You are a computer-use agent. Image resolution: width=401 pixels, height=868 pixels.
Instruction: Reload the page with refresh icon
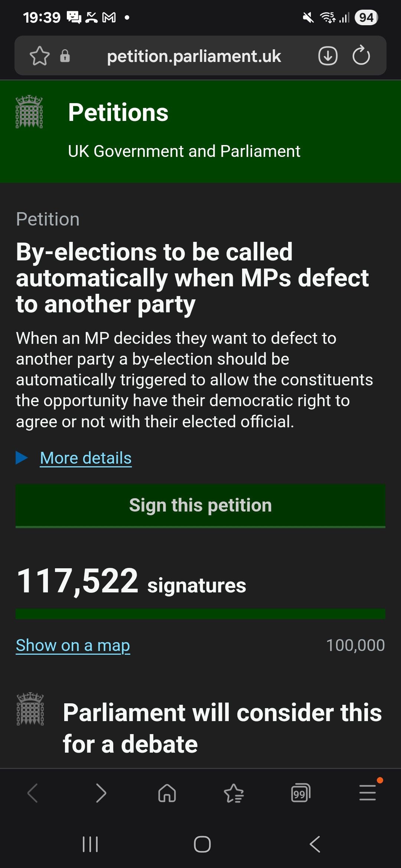pos(361,56)
